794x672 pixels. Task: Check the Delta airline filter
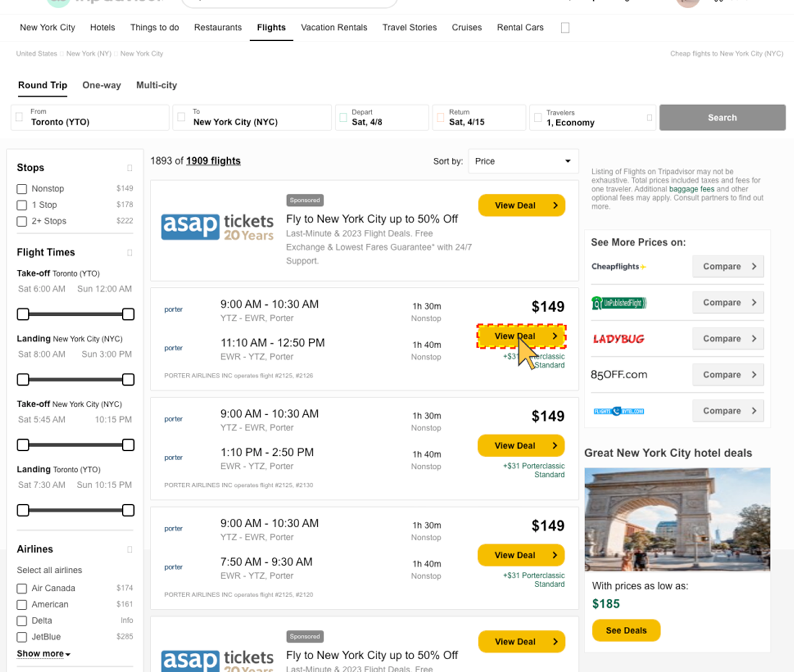22,621
